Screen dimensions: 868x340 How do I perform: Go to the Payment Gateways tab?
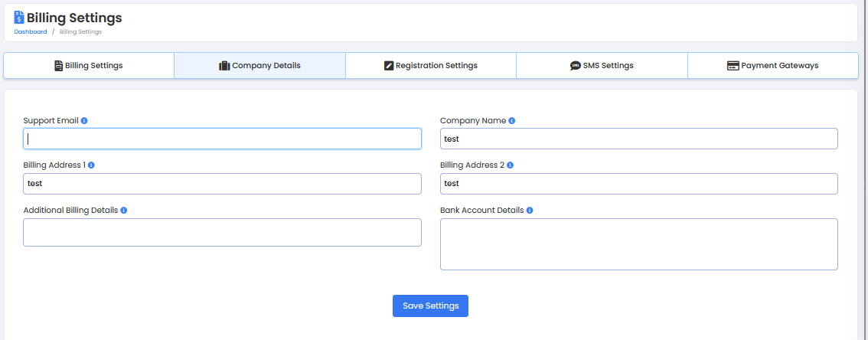tap(772, 66)
